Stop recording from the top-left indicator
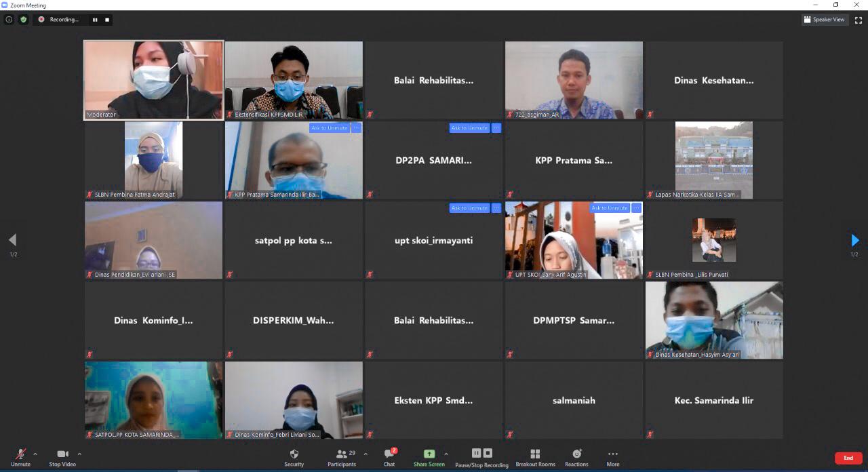The height and width of the screenshot is (472, 868). click(106, 20)
